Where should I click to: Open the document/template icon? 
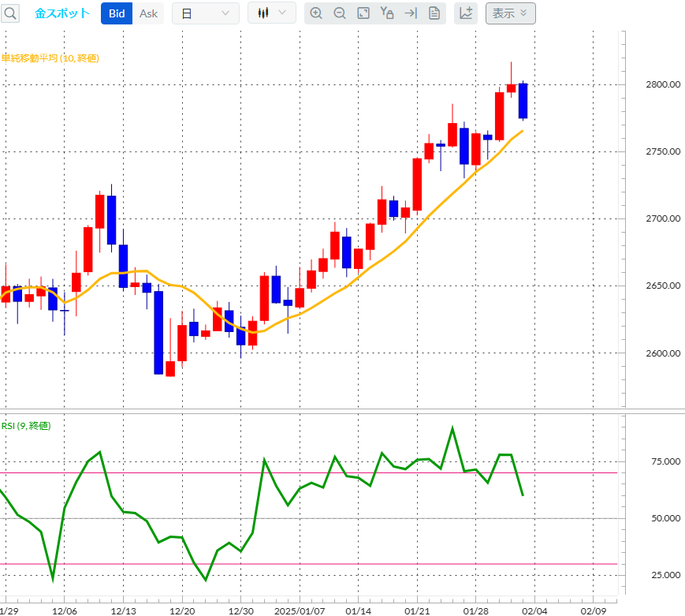434,13
